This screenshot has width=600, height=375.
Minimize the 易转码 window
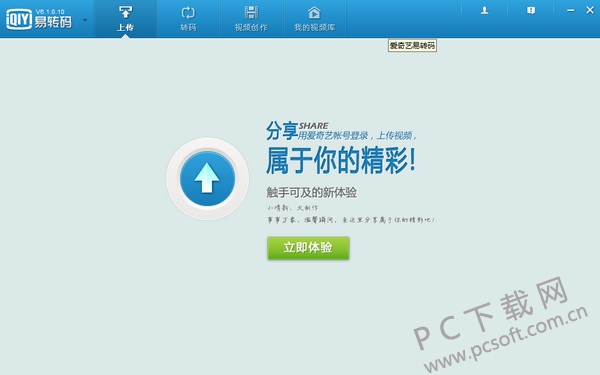coord(571,10)
